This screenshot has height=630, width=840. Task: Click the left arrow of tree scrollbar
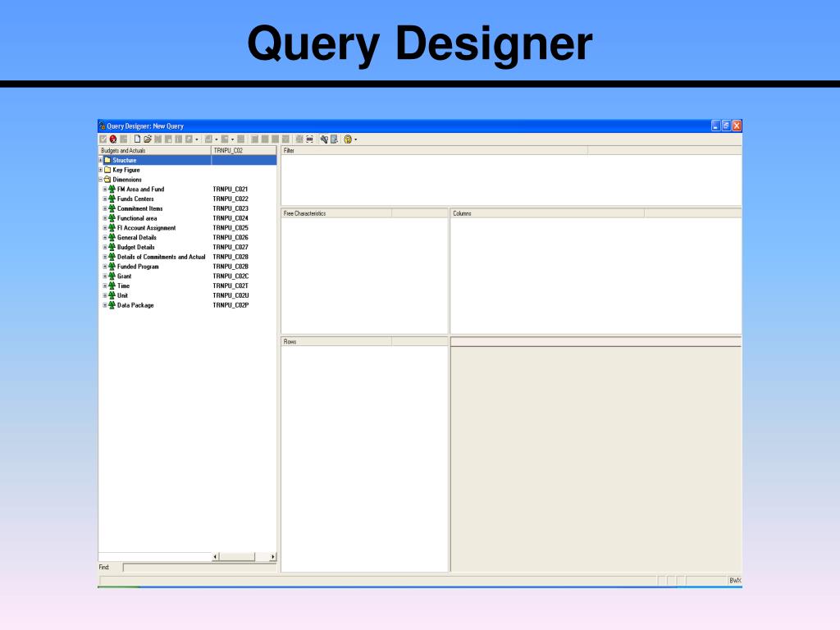[216, 557]
